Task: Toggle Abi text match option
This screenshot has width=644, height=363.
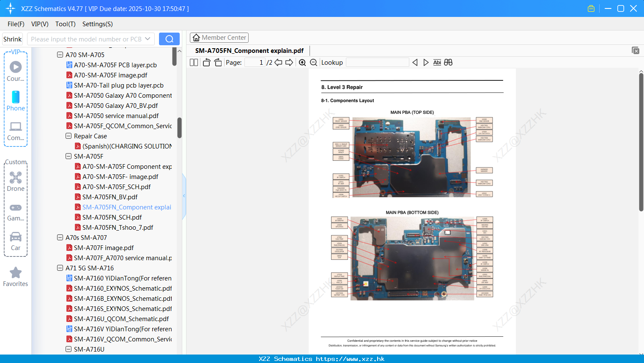Action: pyautogui.click(x=437, y=63)
